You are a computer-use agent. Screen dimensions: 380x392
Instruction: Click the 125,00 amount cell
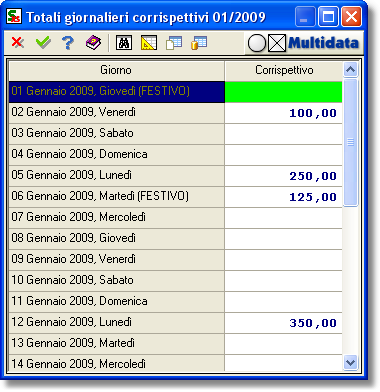coord(284,197)
